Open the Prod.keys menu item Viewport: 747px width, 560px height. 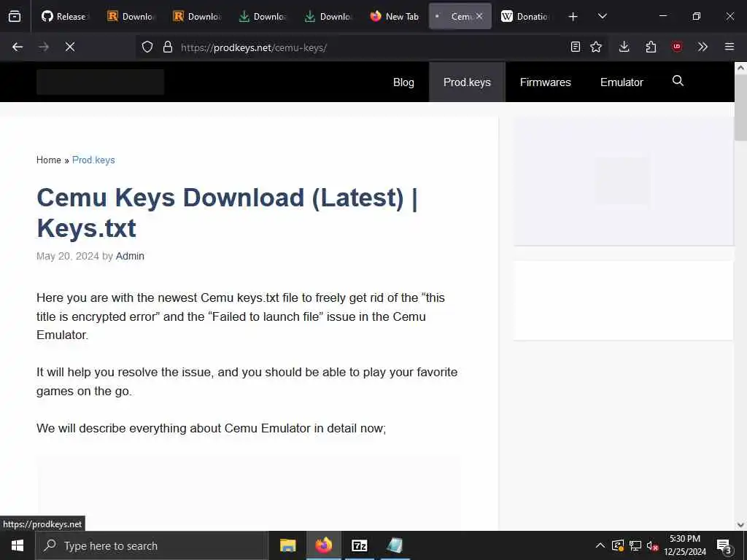467,82
